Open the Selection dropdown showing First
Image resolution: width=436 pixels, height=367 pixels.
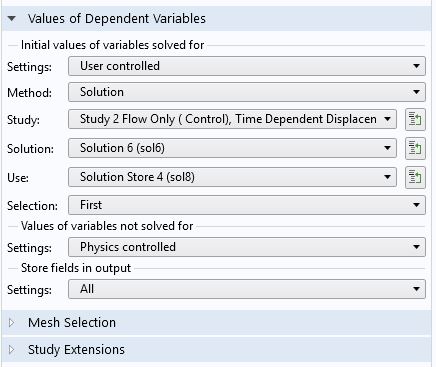click(247, 205)
